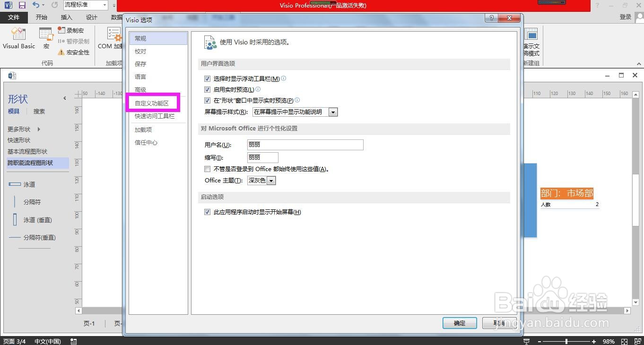Switch to 搜索 in shapes pane
The height and width of the screenshot is (345, 644).
(x=39, y=112)
